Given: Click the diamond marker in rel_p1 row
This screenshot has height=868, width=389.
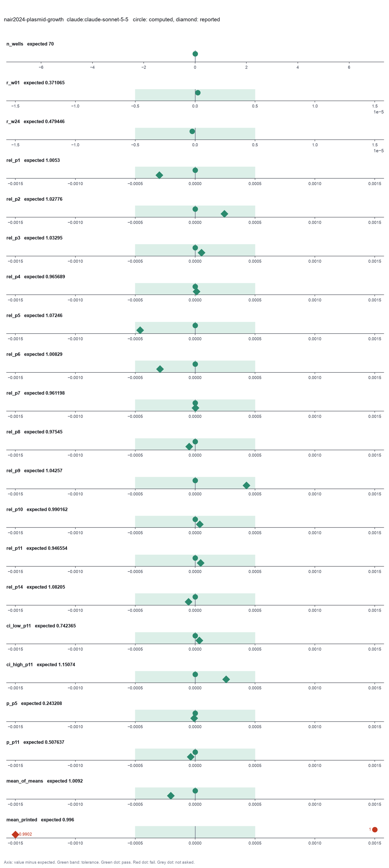Looking at the screenshot, I should pyautogui.click(x=159, y=175).
